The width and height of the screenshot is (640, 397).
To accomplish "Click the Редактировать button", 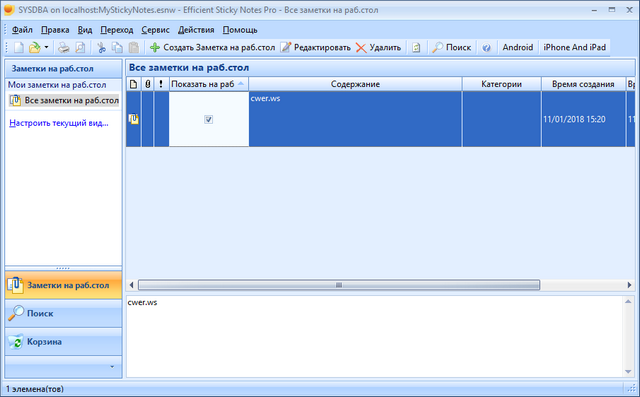I will tap(316, 48).
